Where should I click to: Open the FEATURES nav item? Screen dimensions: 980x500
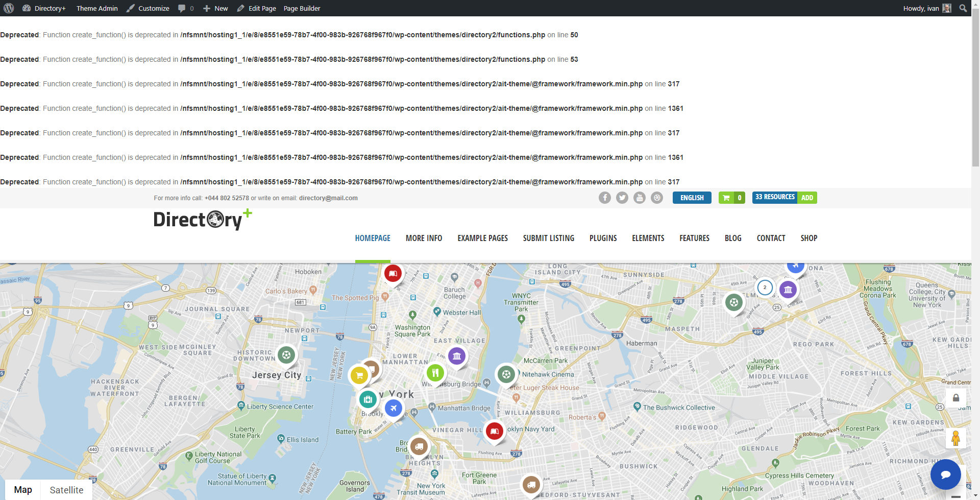694,238
